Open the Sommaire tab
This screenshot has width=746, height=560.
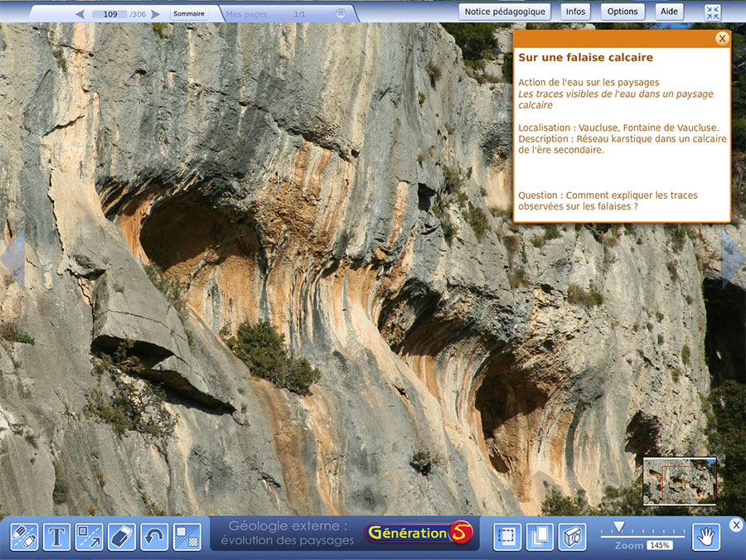coord(189,14)
